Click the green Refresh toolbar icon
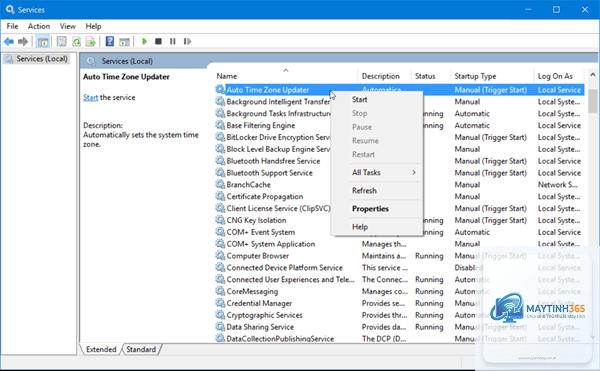Screen dimensions: 600x371 [x=77, y=41]
